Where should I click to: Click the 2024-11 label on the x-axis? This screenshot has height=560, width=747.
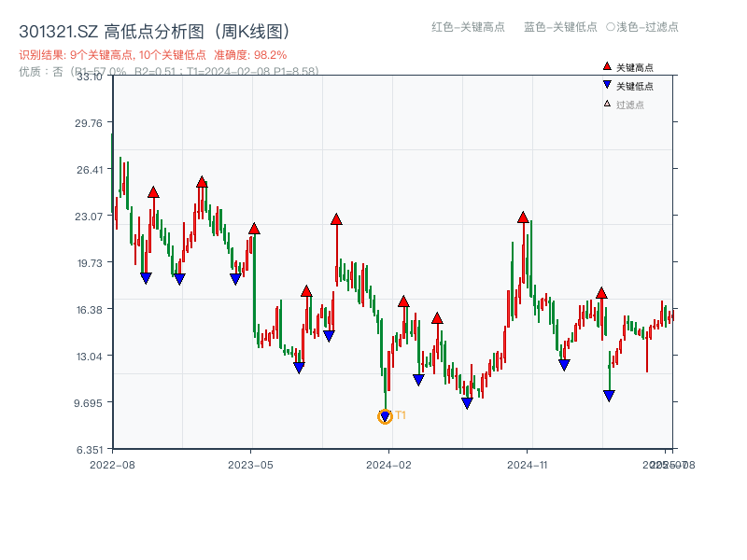pos(529,463)
